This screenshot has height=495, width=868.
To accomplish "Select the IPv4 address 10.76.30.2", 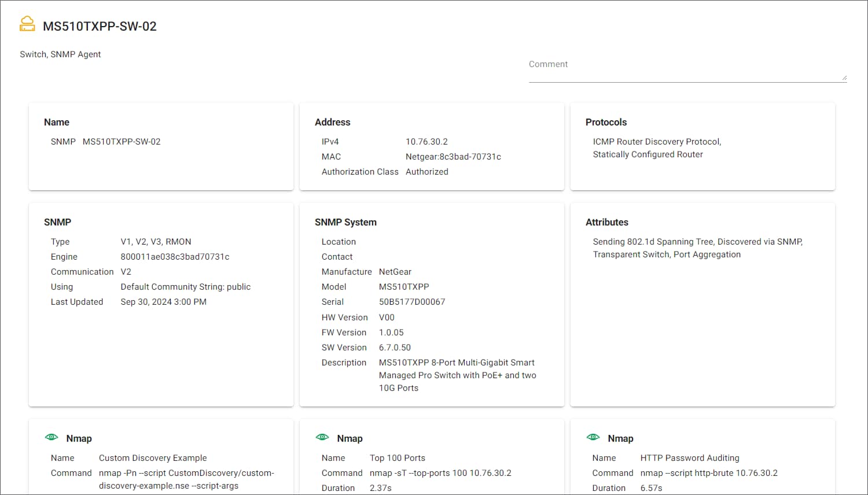I will pos(426,141).
